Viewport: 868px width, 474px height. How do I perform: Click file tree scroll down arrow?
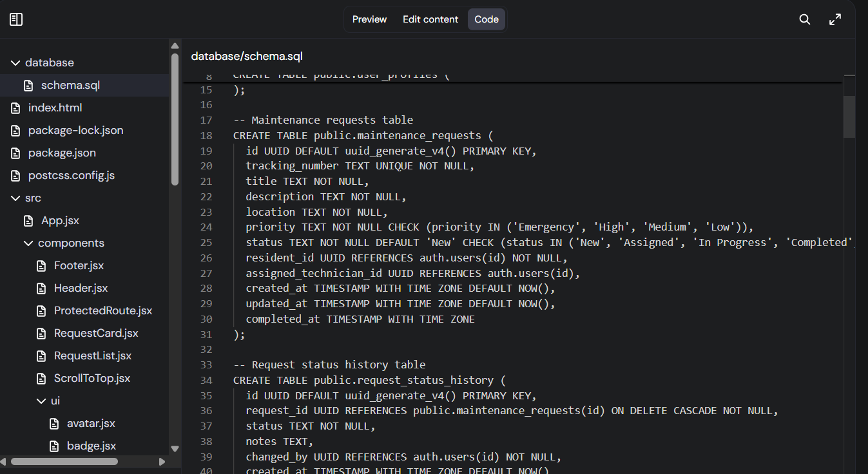pos(175,449)
